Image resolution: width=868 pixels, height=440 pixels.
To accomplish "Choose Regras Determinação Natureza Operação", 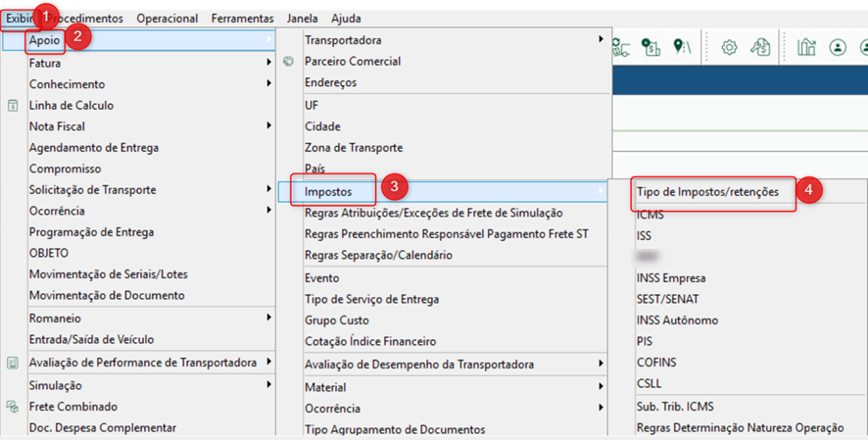I will click(x=738, y=427).
